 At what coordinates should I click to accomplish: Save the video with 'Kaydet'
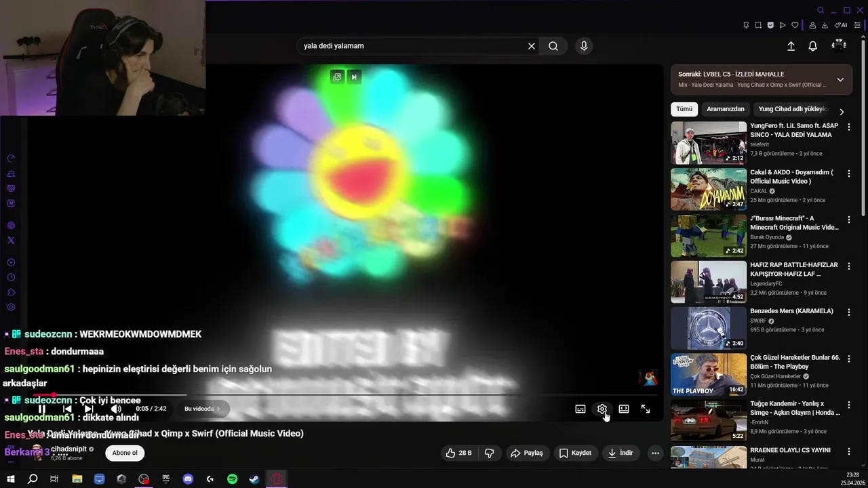(575, 453)
